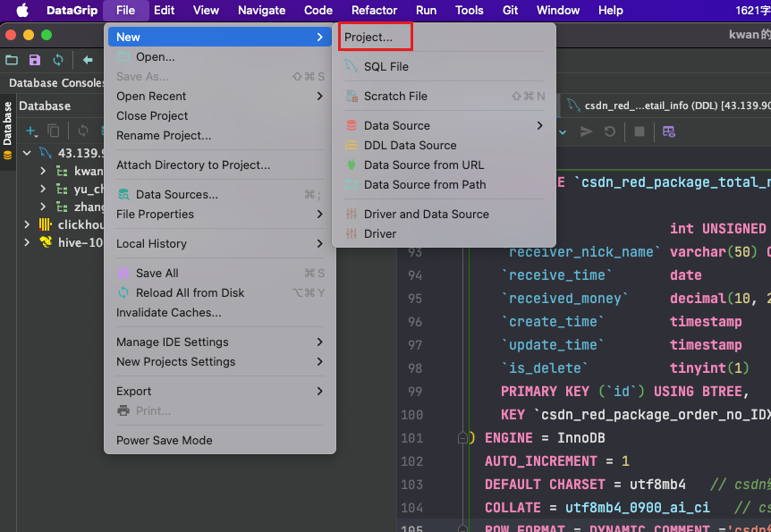Expand the kwan schema node
Viewport: 771px width, 532px height.
click(x=43, y=171)
